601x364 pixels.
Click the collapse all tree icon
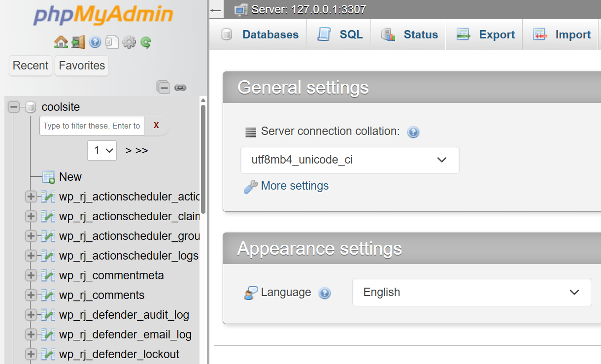tap(163, 88)
